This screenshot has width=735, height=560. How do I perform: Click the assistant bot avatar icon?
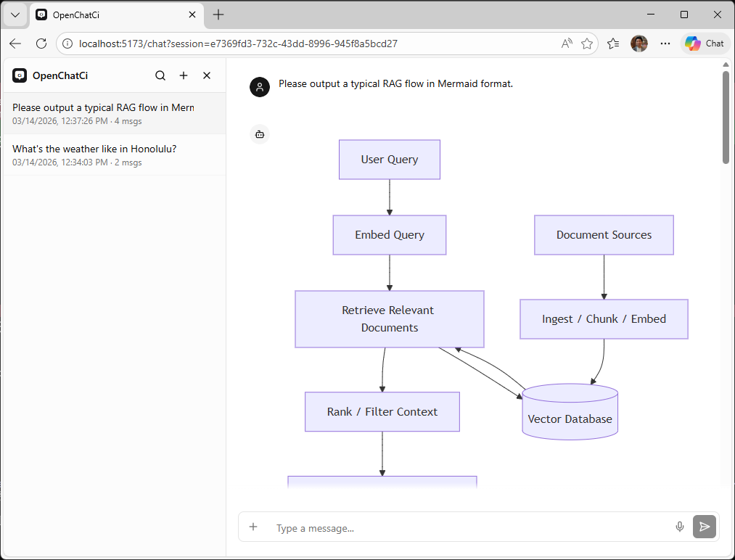pyautogui.click(x=260, y=134)
